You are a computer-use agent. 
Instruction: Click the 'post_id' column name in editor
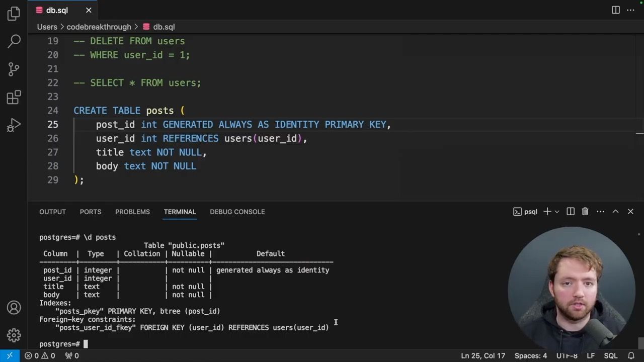[115, 125]
